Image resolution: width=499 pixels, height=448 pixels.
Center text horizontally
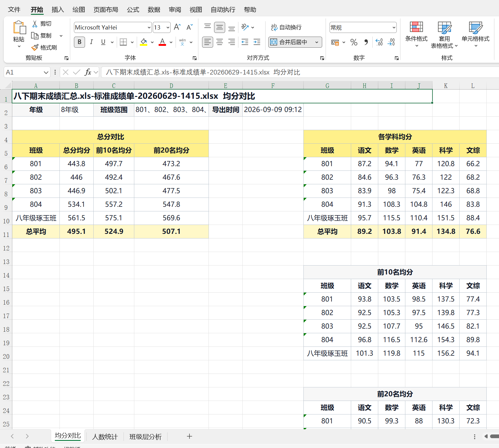pyautogui.click(x=220, y=42)
